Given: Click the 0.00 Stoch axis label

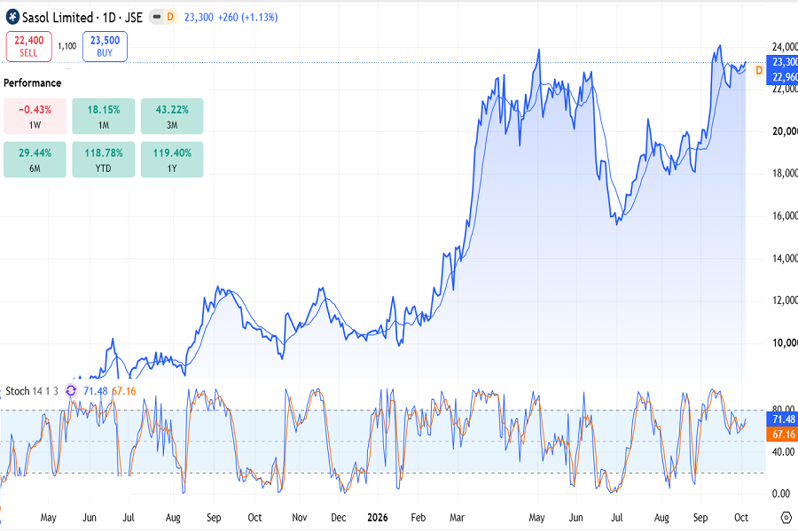Looking at the screenshot, I should [x=780, y=494].
